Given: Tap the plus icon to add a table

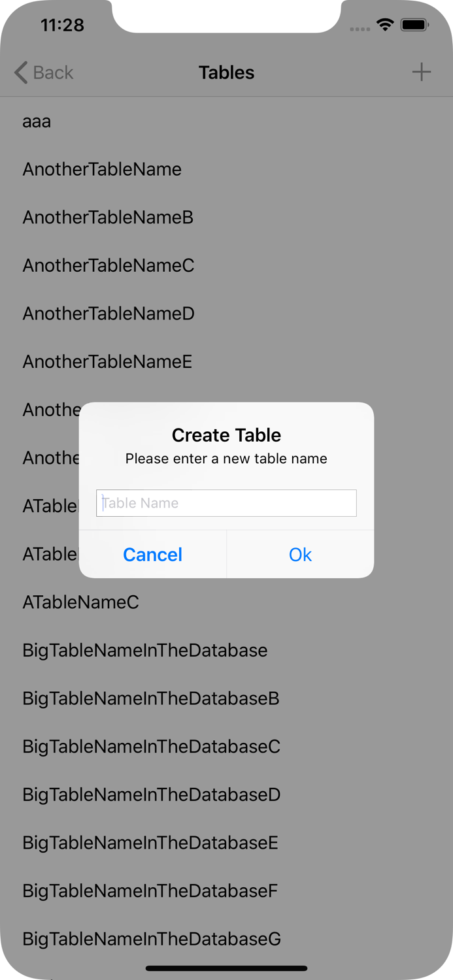Looking at the screenshot, I should point(422,72).
